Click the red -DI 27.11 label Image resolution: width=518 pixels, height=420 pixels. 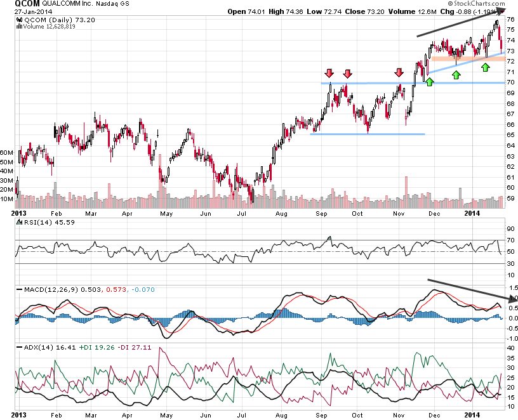point(134,348)
